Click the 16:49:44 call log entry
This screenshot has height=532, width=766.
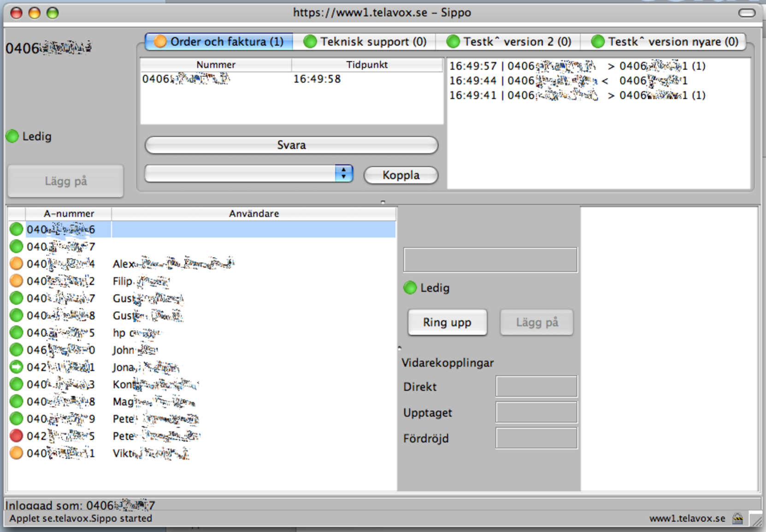click(x=569, y=81)
